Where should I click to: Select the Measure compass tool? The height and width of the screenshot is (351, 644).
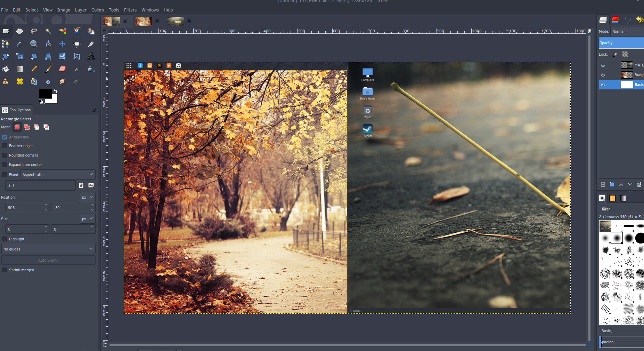(x=48, y=44)
